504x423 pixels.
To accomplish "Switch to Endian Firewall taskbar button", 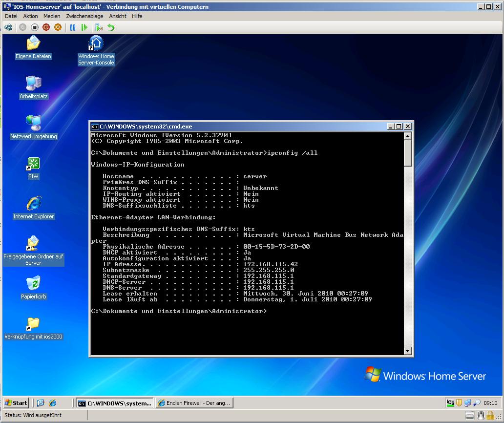I will pos(194,403).
